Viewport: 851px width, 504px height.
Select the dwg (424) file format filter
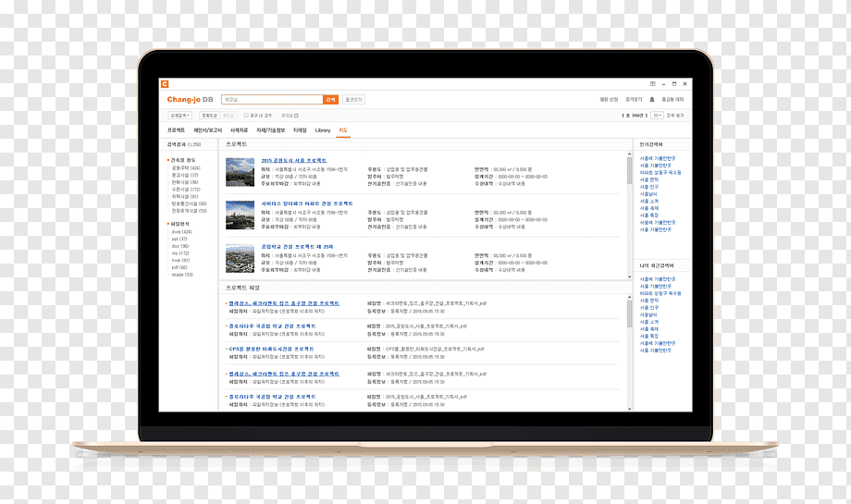181,232
